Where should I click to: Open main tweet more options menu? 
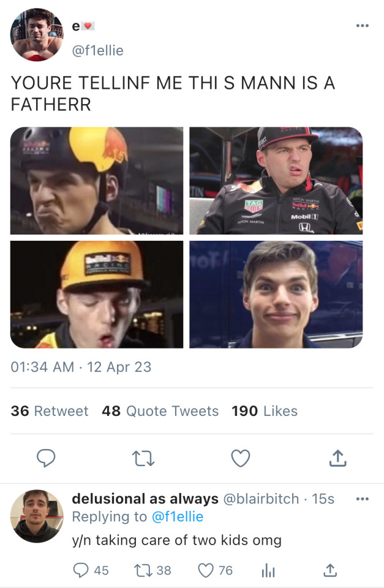pyautogui.click(x=362, y=26)
